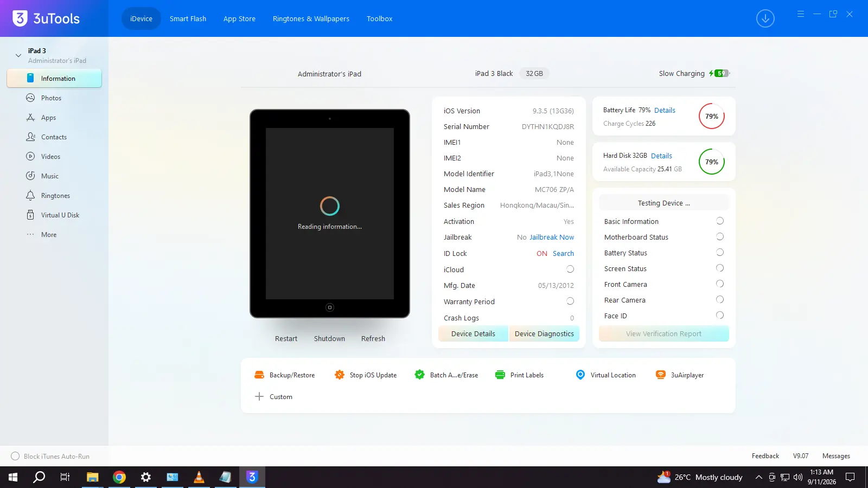
Task: Launch the Virtual Location tool
Action: (x=605, y=375)
